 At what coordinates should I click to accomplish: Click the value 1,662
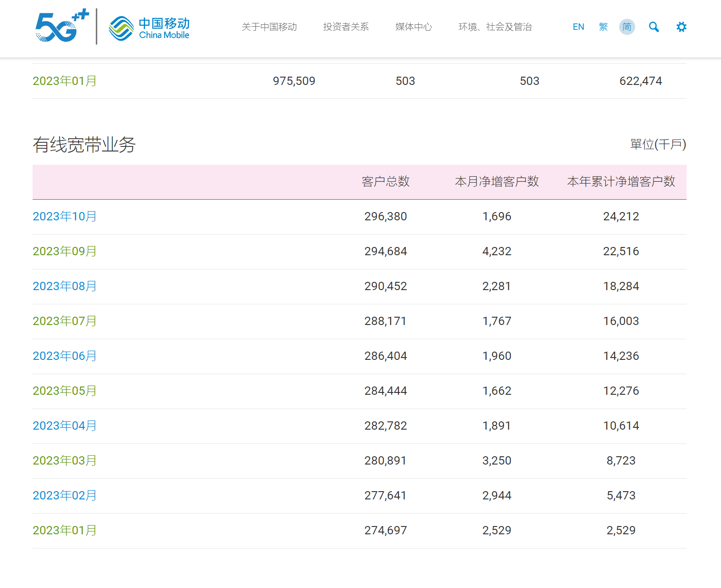[497, 391]
